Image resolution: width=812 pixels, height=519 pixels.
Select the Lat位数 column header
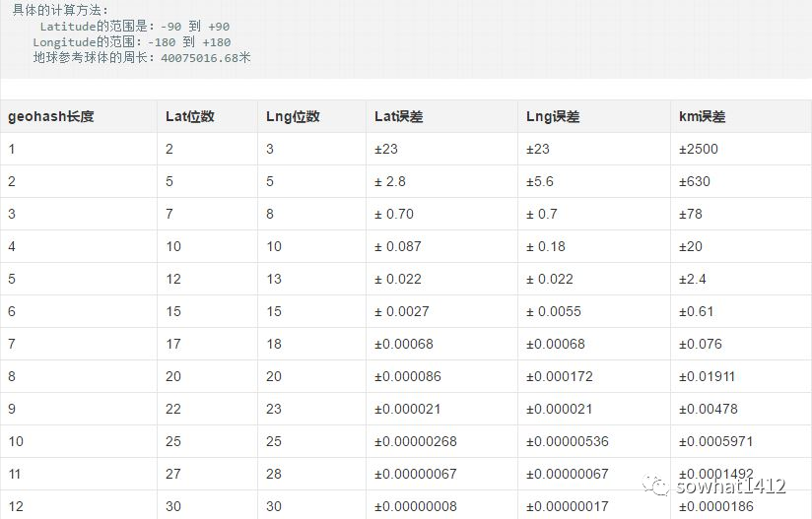(x=190, y=116)
